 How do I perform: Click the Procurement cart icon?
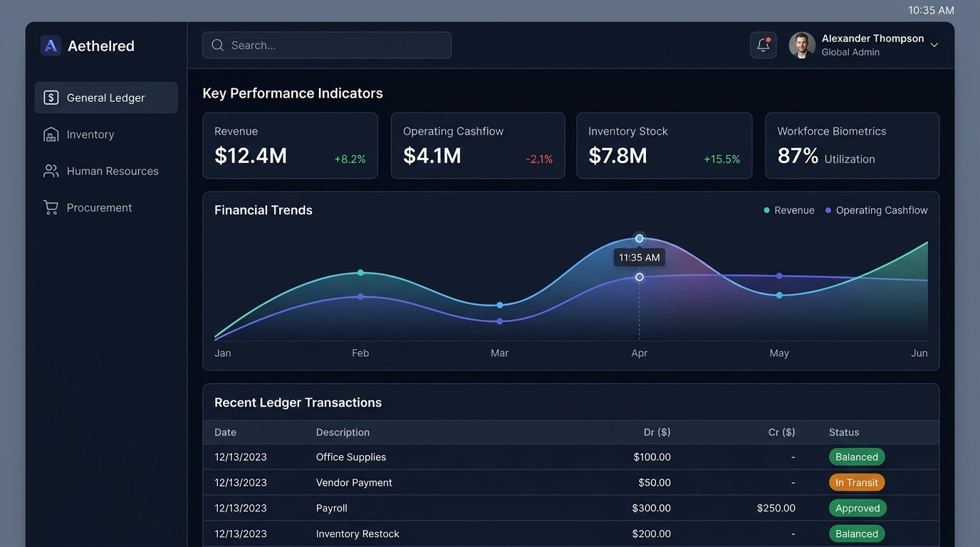pos(51,208)
